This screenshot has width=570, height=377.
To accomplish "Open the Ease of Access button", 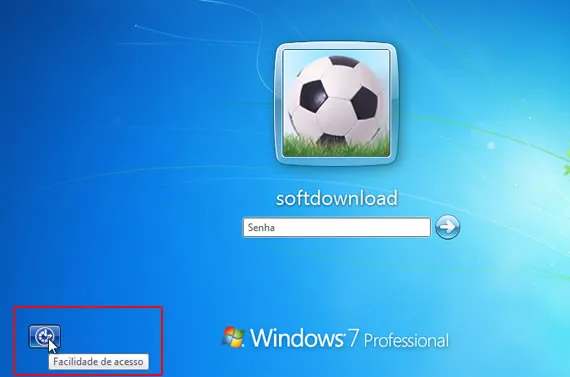I will click(x=45, y=336).
